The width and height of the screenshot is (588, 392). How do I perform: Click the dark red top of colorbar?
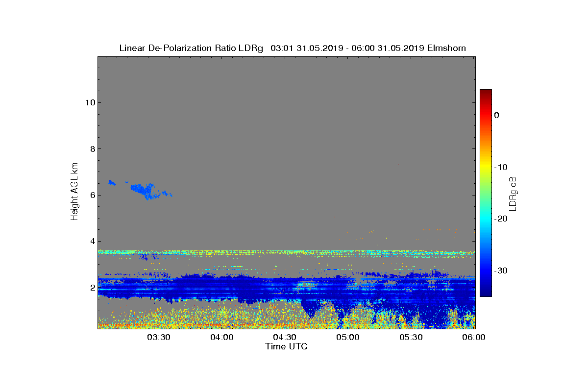click(486, 92)
